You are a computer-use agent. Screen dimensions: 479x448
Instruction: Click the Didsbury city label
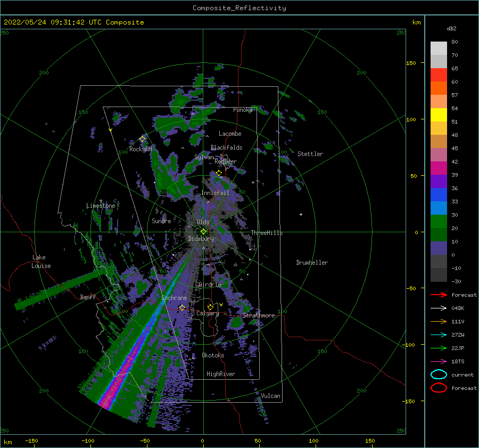tap(201, 239)
